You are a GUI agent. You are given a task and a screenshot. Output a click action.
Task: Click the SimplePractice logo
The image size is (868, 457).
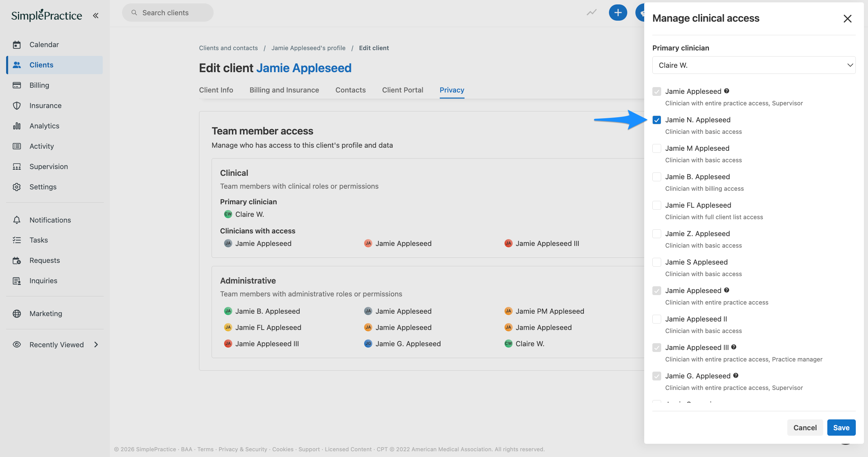46,15
